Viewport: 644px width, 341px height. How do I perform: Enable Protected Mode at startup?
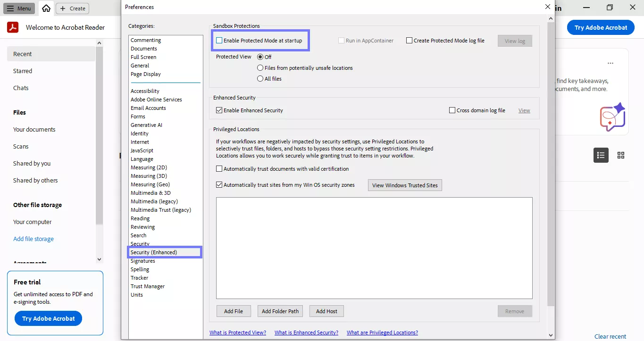218,41
